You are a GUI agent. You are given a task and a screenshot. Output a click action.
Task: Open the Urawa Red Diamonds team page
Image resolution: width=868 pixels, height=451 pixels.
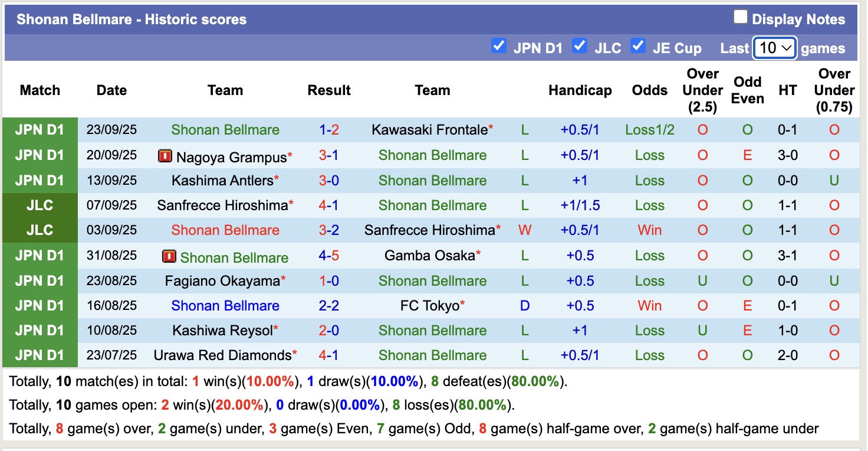[x=224, y=355]
